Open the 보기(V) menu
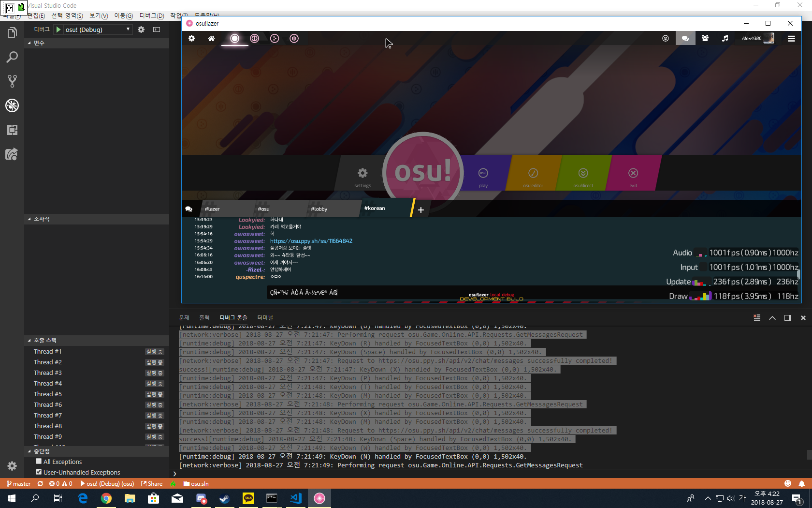This screenshot has height=508, width=812. [99, 16]
